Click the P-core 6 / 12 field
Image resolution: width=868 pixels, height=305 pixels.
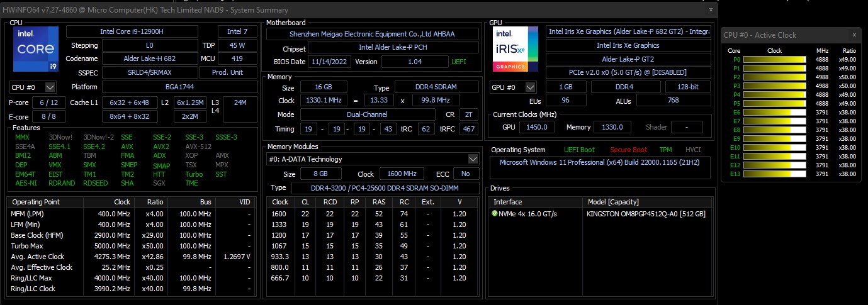point(48,103)
